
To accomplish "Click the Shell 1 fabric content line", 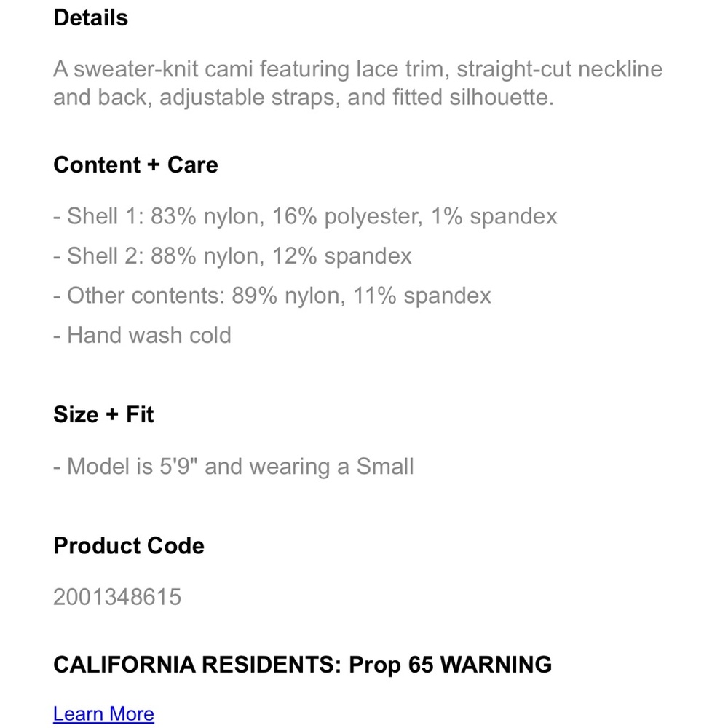I will coord(305,216).
